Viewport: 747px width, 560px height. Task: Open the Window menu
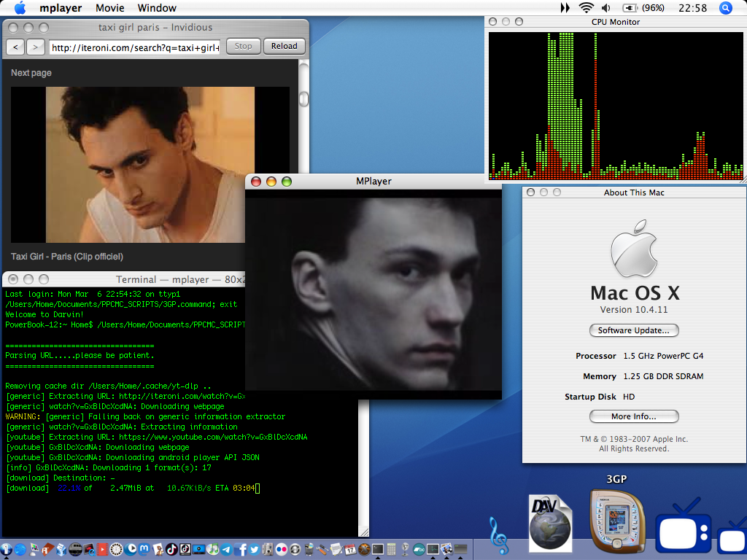point(157,8)
